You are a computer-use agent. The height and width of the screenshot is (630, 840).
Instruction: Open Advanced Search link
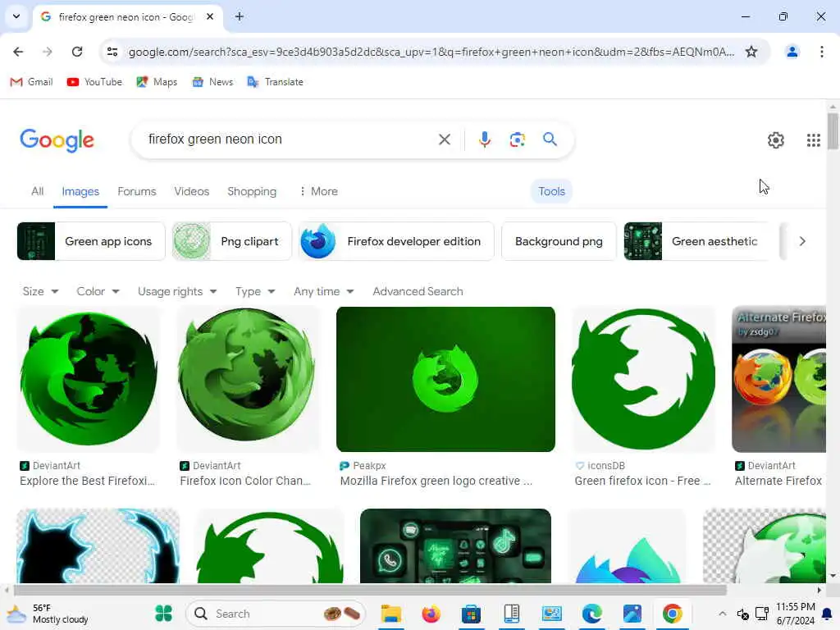[x=418, y=291]
